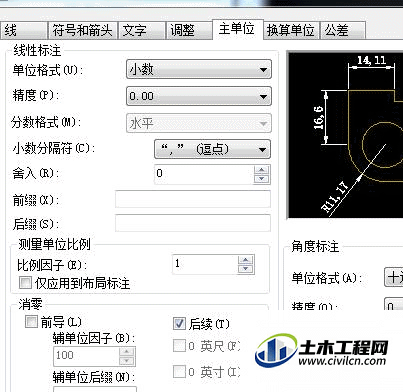Click the 辅单位因子 field showing 100
Screen dimensions: 403x392
click(86, 356)
